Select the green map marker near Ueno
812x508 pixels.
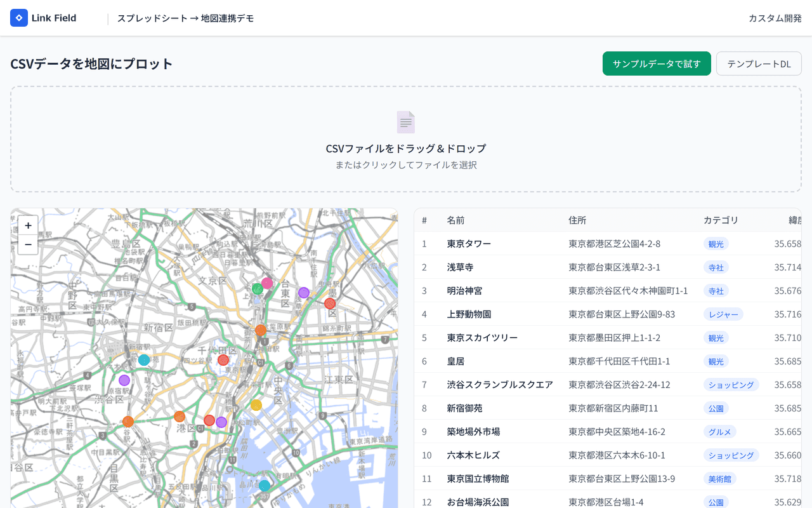tap(258, 289)
